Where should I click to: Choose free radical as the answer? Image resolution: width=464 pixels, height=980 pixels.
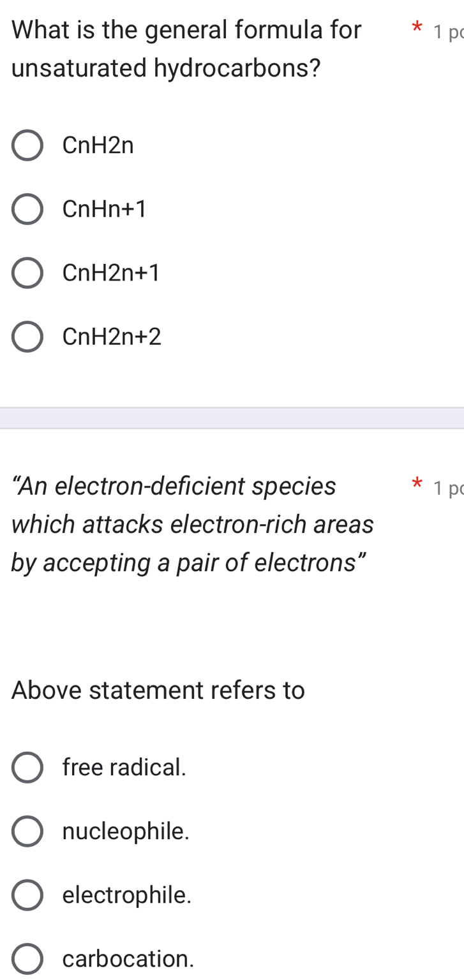tap(27, 768)
